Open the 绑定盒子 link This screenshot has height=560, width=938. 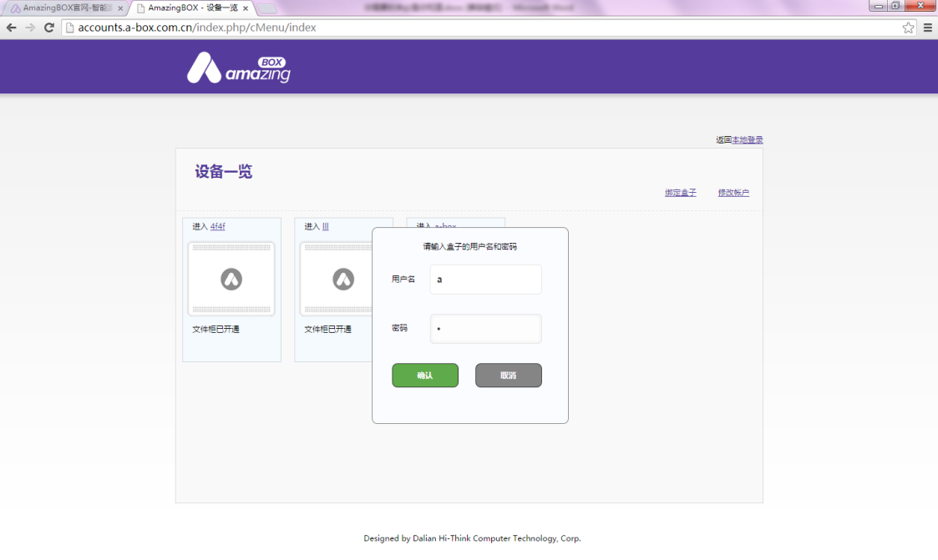[x=680, y=193]
